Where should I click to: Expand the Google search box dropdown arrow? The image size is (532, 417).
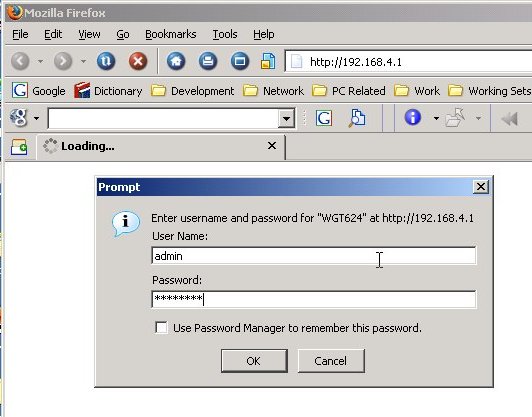[286, 118]
